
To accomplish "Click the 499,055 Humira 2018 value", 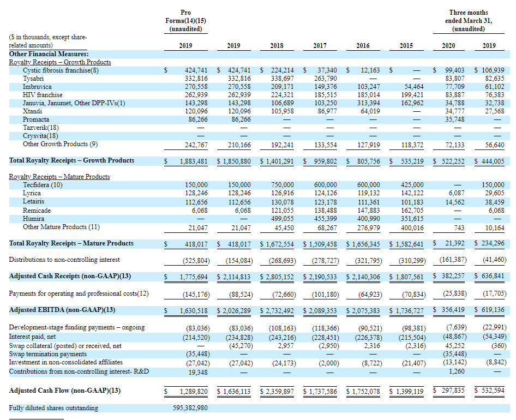I will [283, 219].
